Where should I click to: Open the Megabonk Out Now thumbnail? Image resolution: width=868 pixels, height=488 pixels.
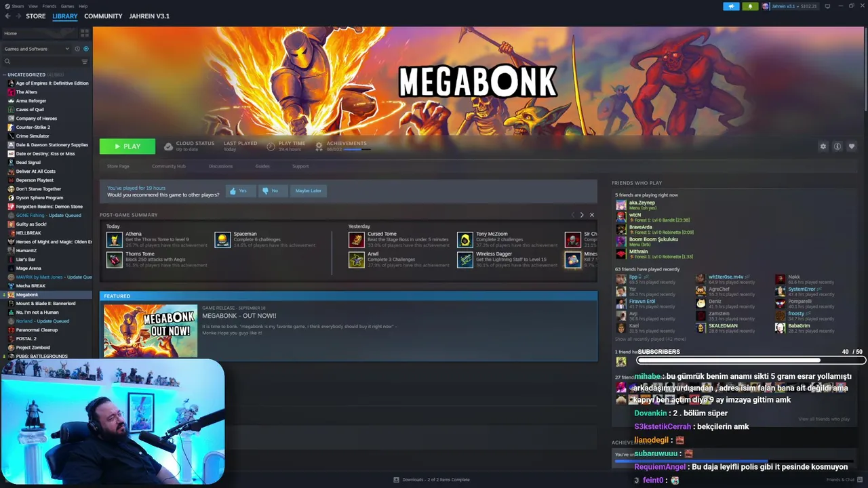(151, 331)
